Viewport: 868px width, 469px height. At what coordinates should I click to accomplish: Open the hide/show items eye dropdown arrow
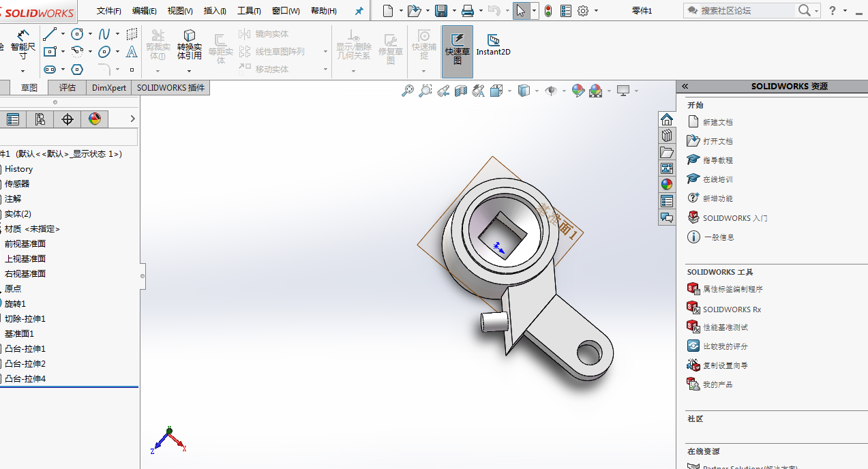[564, 91]
